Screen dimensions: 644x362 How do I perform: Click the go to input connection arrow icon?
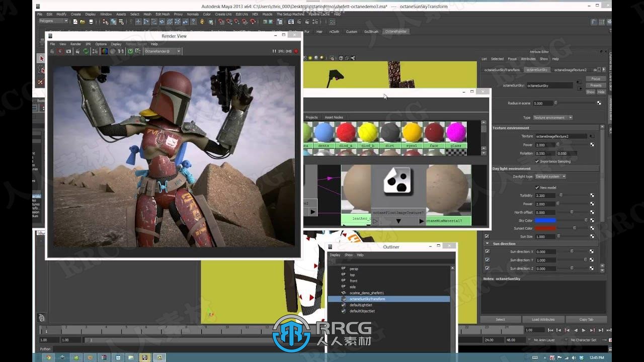tap(579, 81)
